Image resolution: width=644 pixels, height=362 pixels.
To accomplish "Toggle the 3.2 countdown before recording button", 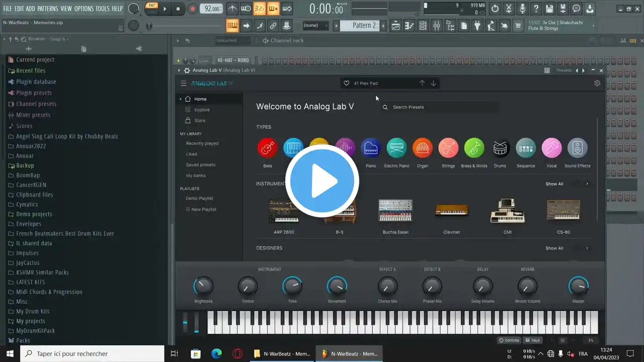I will coord(259,9).
